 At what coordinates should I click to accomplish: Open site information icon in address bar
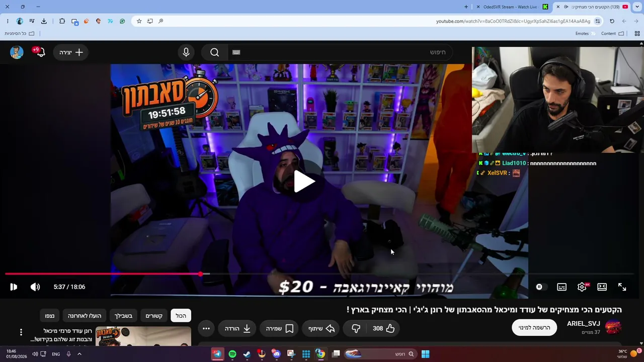pos(598,21)
